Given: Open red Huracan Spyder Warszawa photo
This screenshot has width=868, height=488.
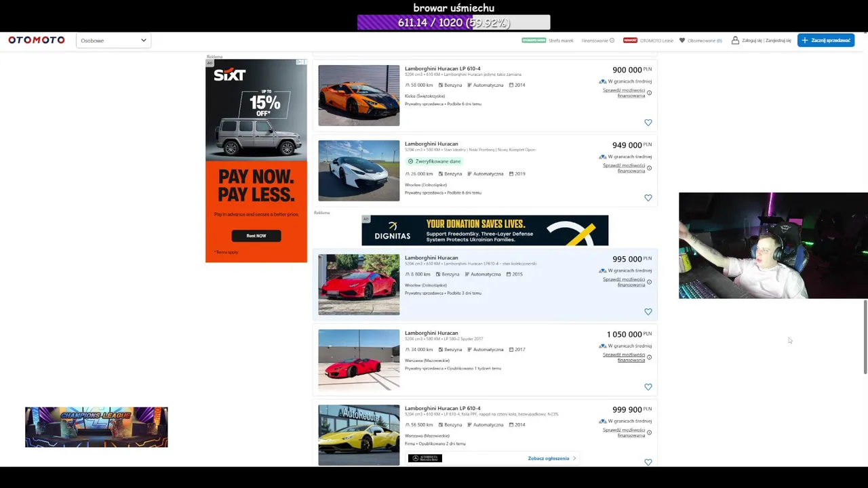Looking at the screenshot, I should 359,360.
